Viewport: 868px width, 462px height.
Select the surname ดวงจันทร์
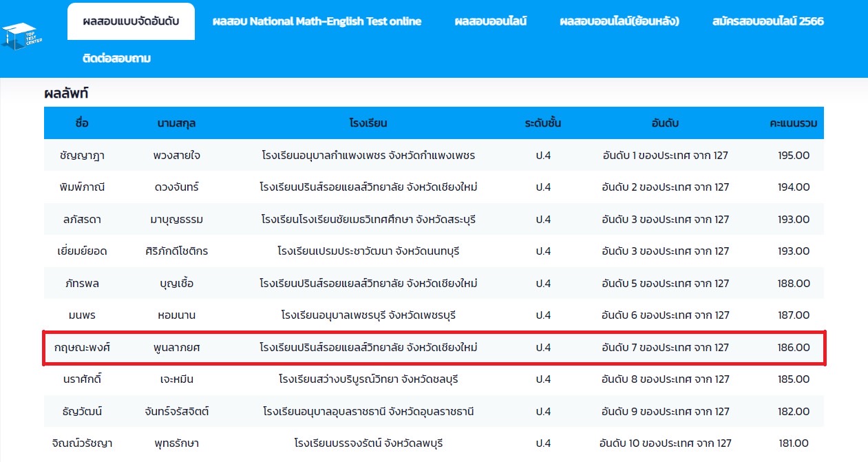pos(177,187)
